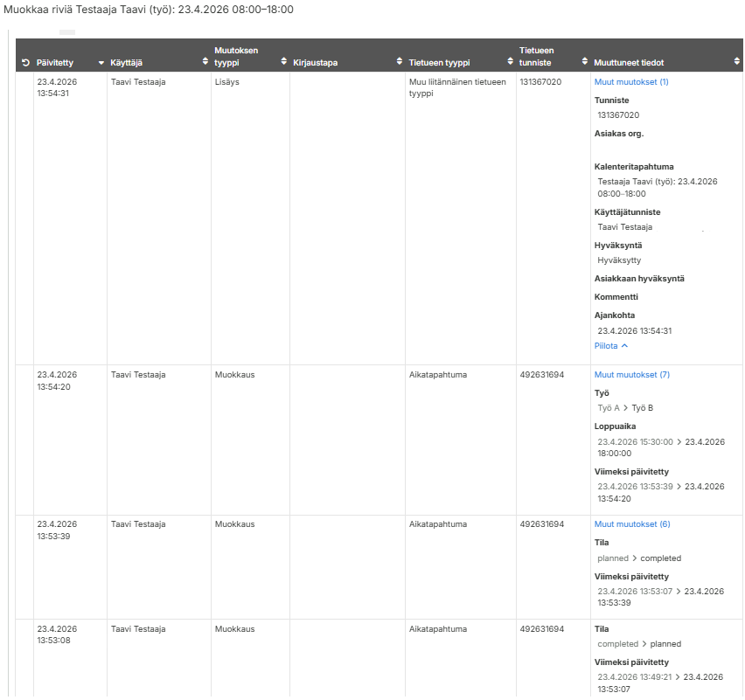This screenshot has height=700, width=745.
Task: Select the row with identifier 131367020
Action: (x=540, y=82)
